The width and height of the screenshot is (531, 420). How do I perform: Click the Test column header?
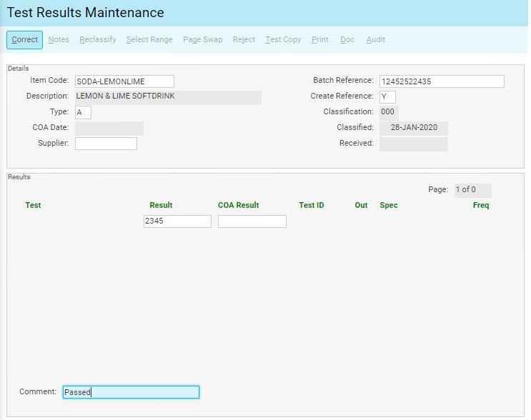point(33,205)
